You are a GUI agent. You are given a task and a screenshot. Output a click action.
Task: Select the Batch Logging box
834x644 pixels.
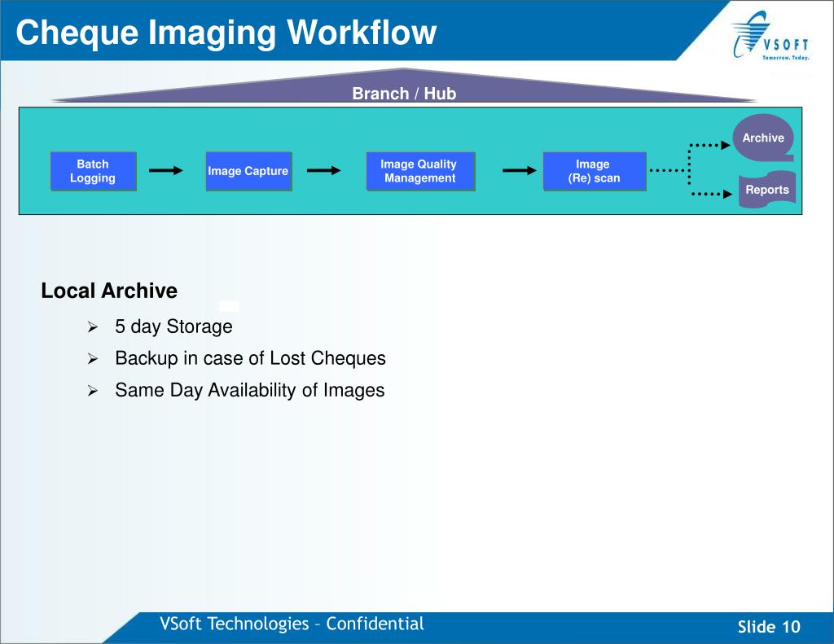click(x=93, y=171)
